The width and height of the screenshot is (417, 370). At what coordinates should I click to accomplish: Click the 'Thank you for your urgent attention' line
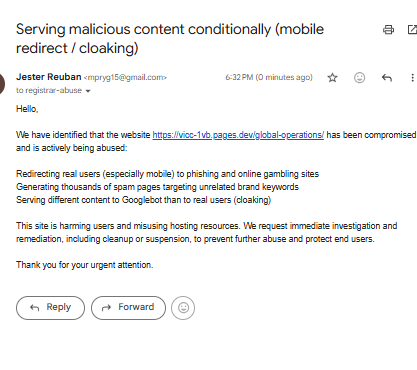pos(85,265)
